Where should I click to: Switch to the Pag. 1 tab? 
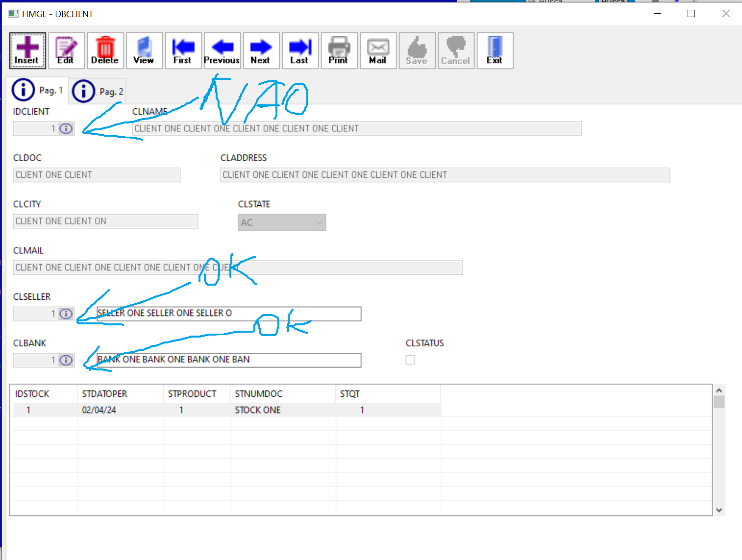(38, 90)
